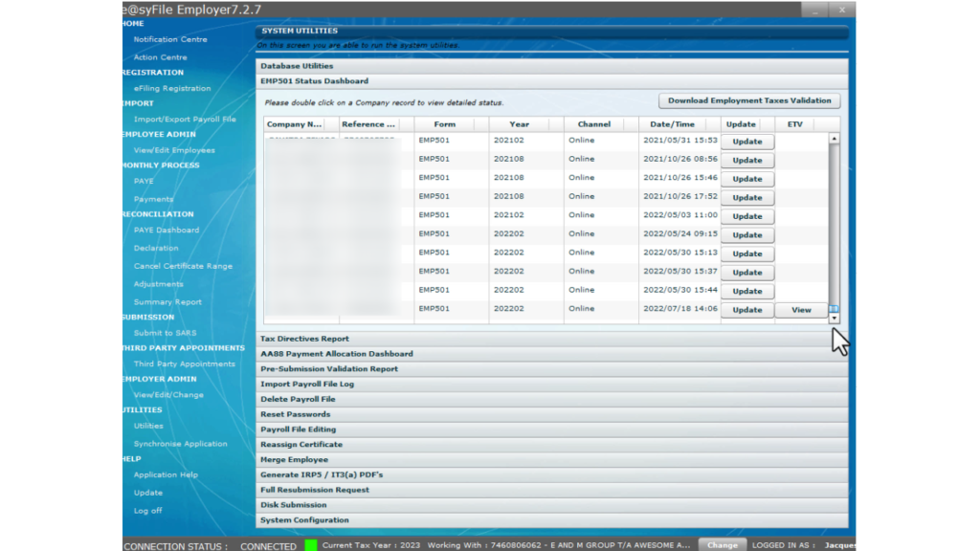
Task: Minimize the e@syFile Employer window
Action: click(x=815, y=10)
